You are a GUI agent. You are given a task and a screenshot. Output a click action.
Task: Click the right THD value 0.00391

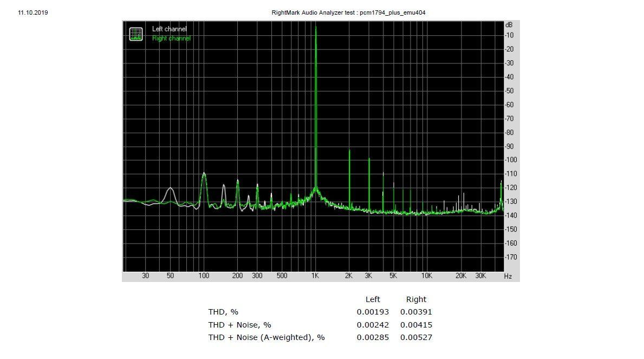(416, 312)
